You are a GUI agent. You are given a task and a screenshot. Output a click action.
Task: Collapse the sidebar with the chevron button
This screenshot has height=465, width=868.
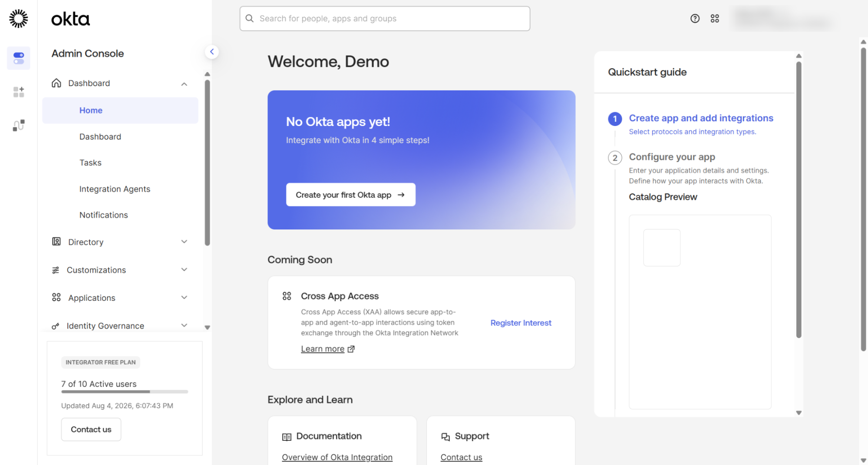[x=212, y=52]
